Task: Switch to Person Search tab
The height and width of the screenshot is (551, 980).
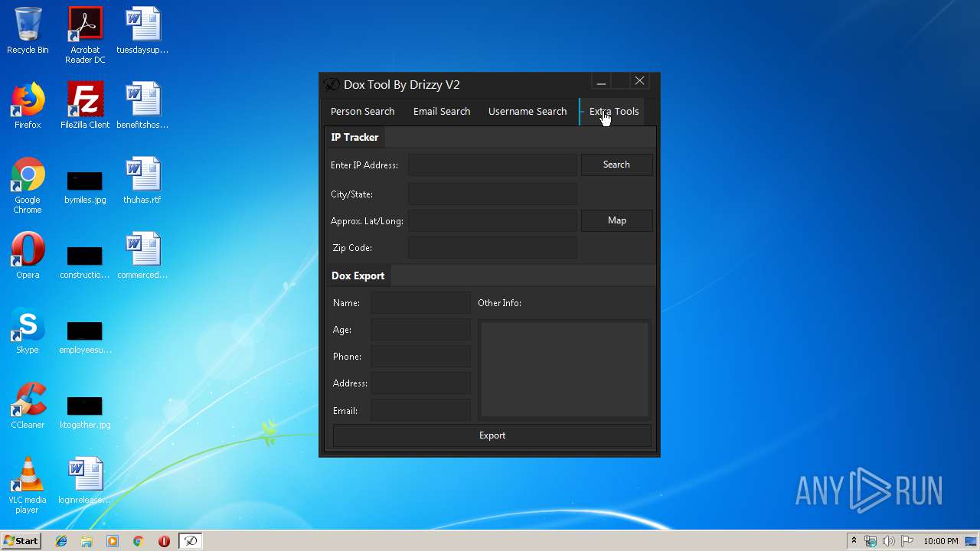Action: (x=362, y=112)
